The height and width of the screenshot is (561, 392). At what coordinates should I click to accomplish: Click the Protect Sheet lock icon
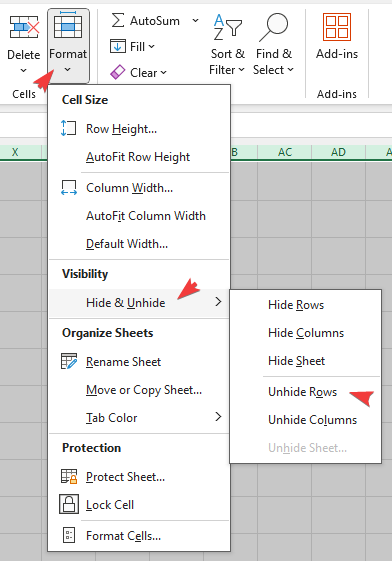(69, 477)
